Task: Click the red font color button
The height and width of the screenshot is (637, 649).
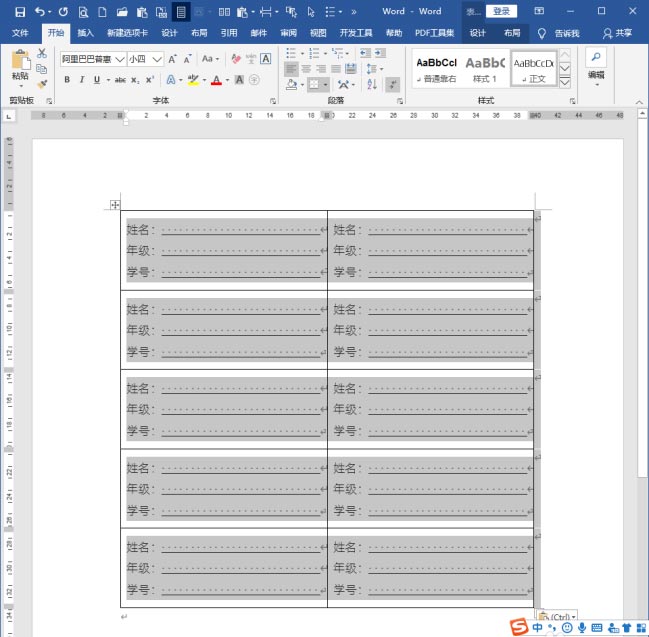Action: (217, 80)
